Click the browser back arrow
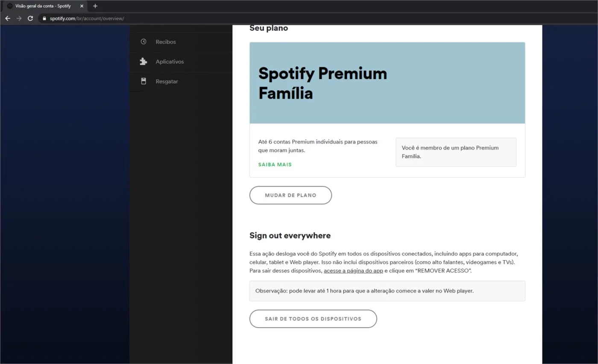The image size is (598, 364). (x=8, y=18)
